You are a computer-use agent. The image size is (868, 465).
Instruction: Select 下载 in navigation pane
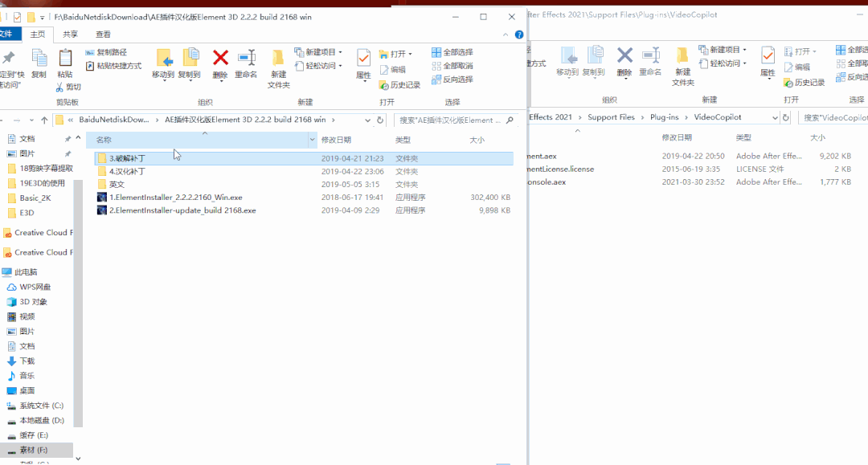click(x=21, y=361)
